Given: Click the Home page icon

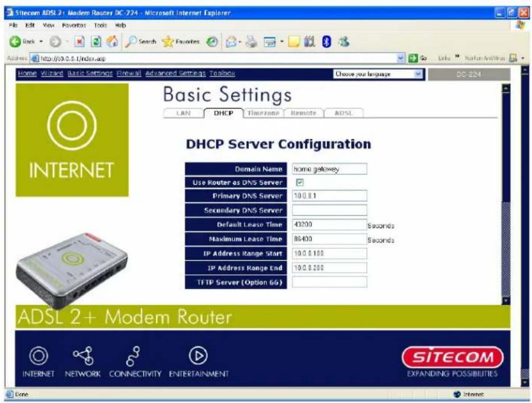Looking at the screenshot, I should click(x=112, y=42).
